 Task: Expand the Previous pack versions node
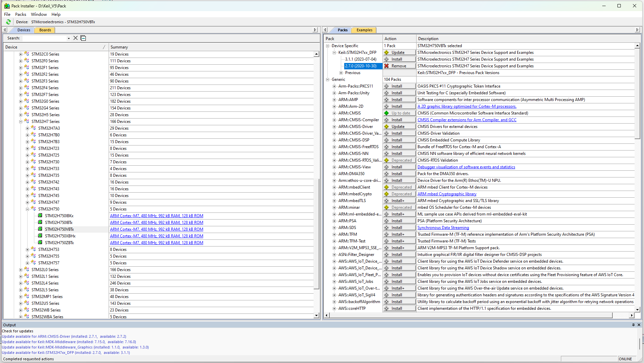pyautogui.click(x=341, y=73)
